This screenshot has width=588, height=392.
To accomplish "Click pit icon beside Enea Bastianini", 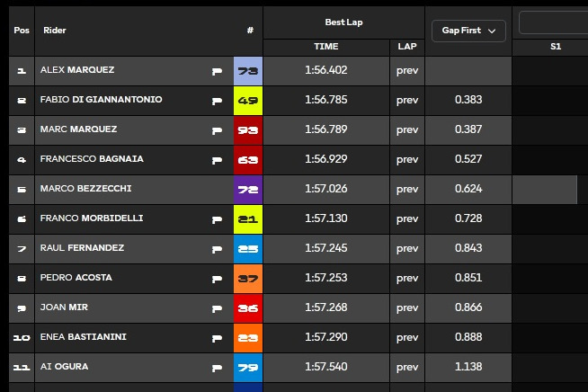I will [216, 337].
